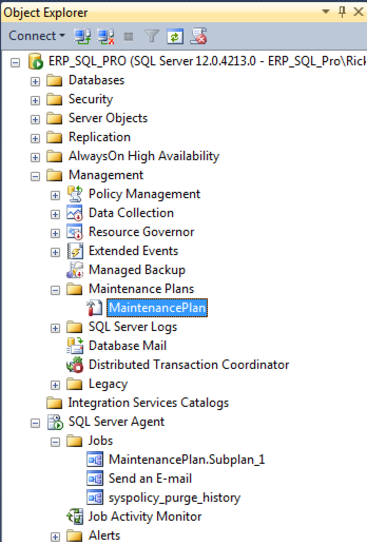Click the MaintenancePlan.Subplan_1 job icon
Viewport: 367px width, 542px height.
pos(95,460)
